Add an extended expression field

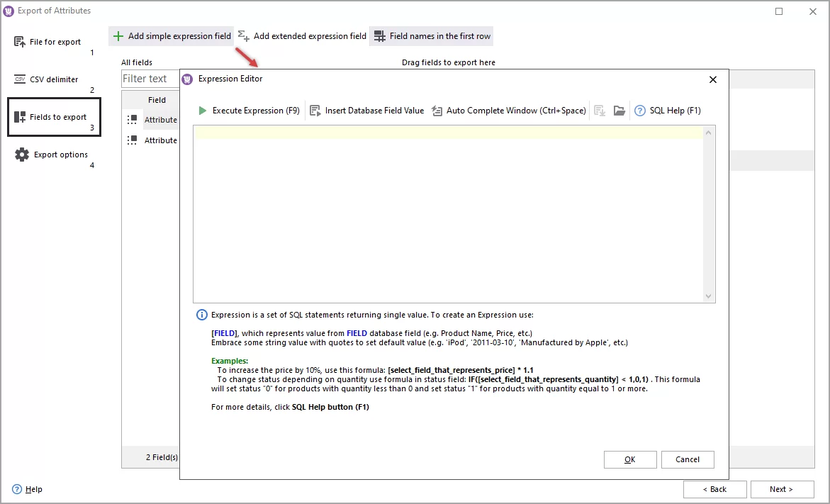(x=302, y=35)
